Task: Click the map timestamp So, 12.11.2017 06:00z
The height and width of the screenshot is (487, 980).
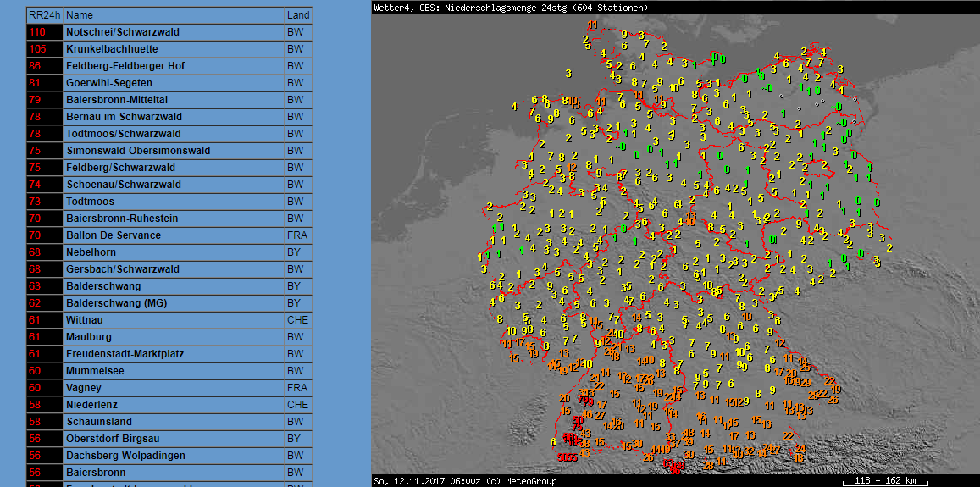Action: point(427,481)
